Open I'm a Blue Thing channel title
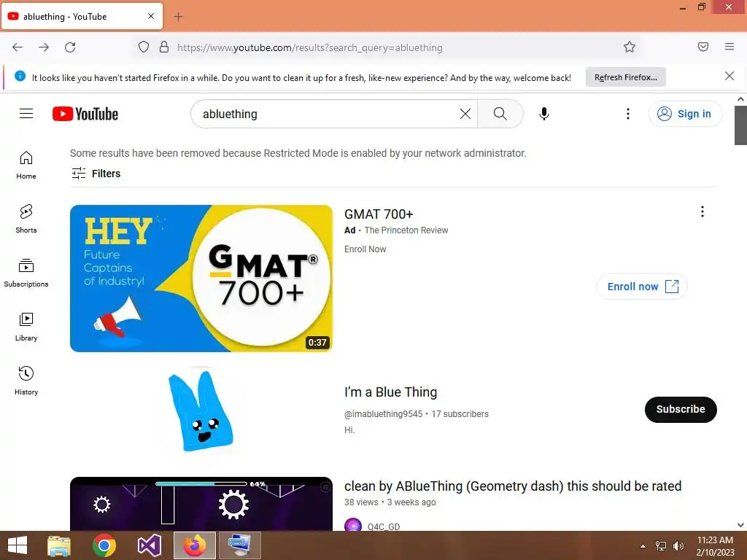 click(x=391, y=392)
